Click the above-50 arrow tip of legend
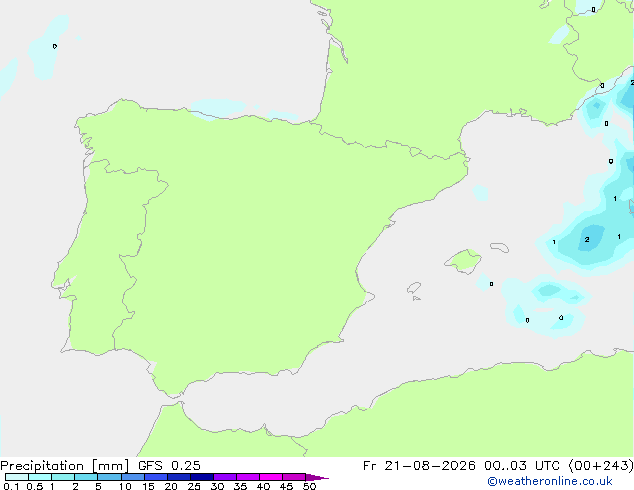The image size is (634, 490). coord(317,477)
